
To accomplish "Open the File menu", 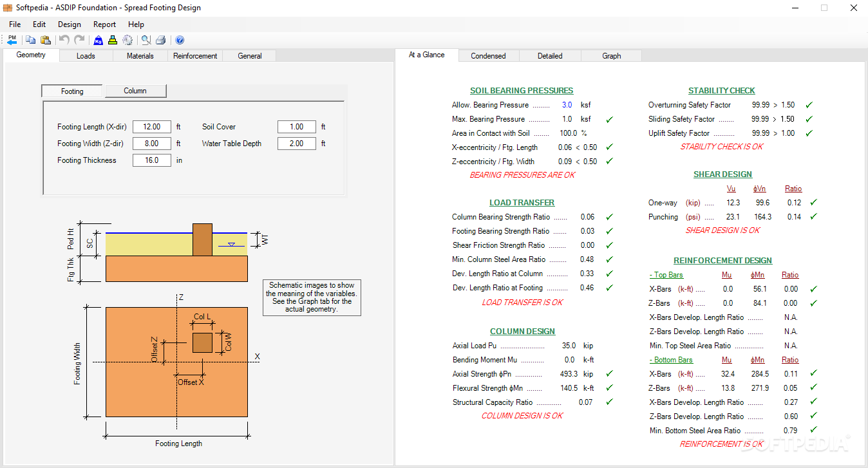I will (15, 24).
